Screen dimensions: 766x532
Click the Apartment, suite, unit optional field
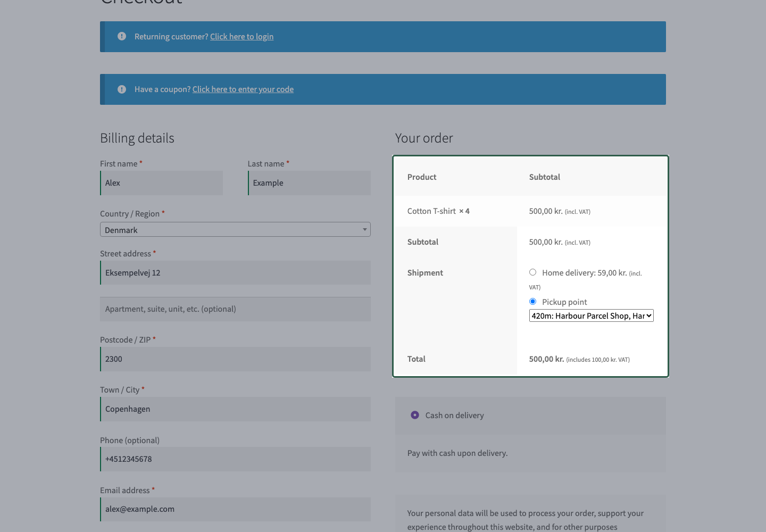point(235,309)
